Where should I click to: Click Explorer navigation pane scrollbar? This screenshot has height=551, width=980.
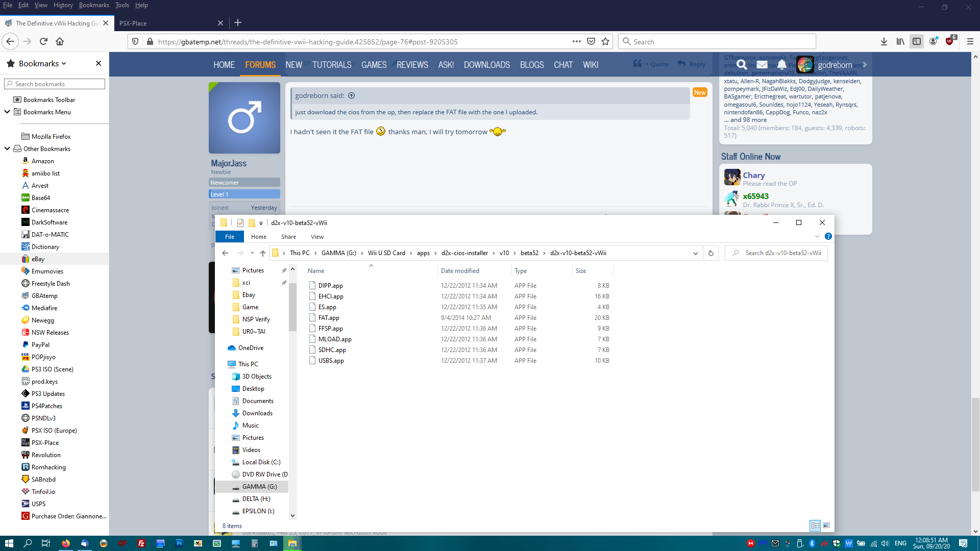pos(293,306)
